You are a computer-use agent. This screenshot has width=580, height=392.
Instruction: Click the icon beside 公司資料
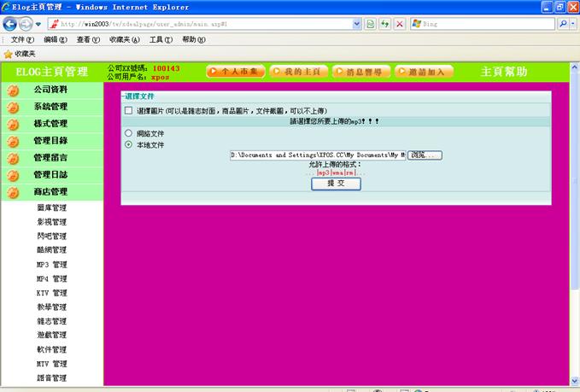pos(14,90)
